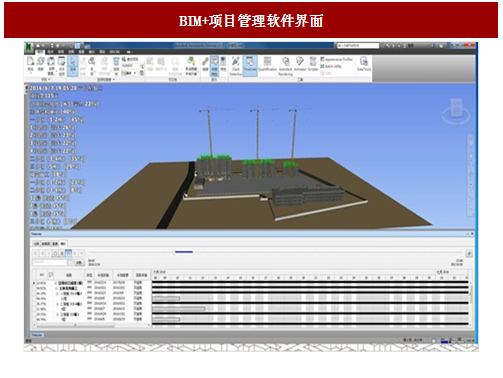Open the Animator tool
This screenshot has height=378, width=503.
tap(300, 64)
